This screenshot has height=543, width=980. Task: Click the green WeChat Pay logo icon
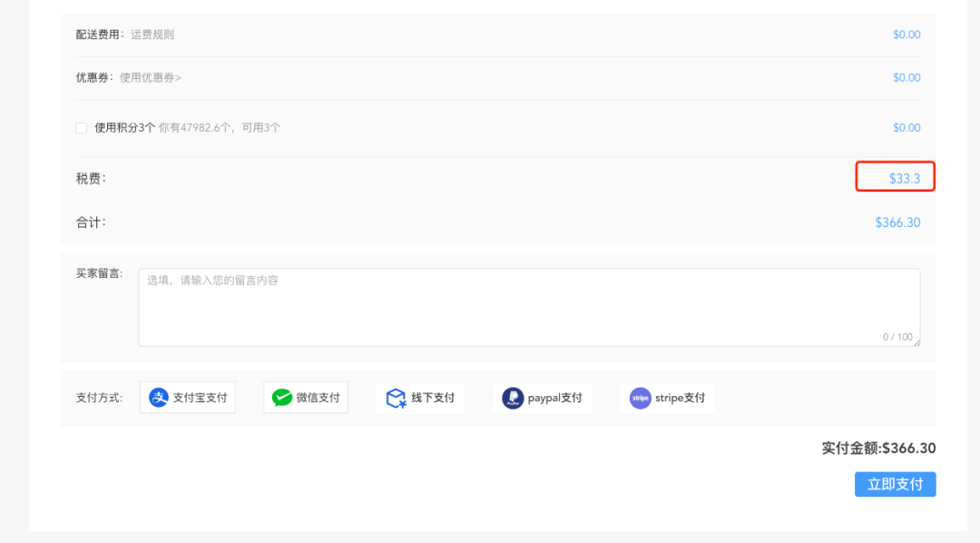282,398
